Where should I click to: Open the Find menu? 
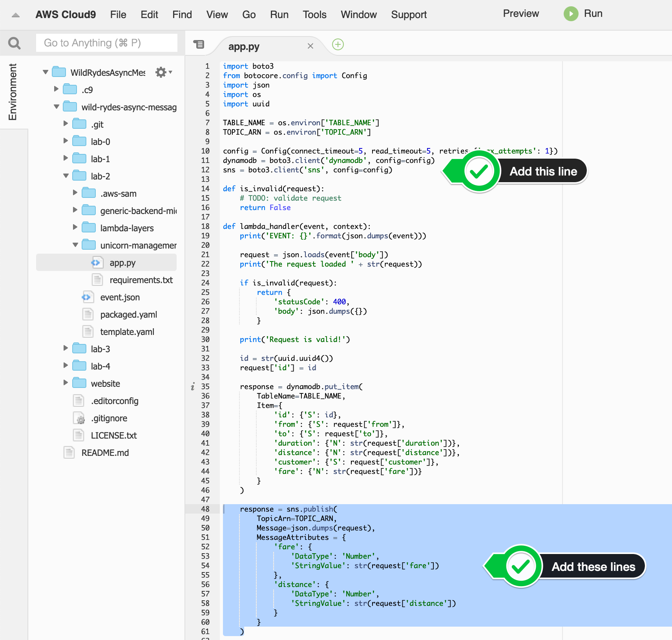pyautogui.click(x=182, y=15)
